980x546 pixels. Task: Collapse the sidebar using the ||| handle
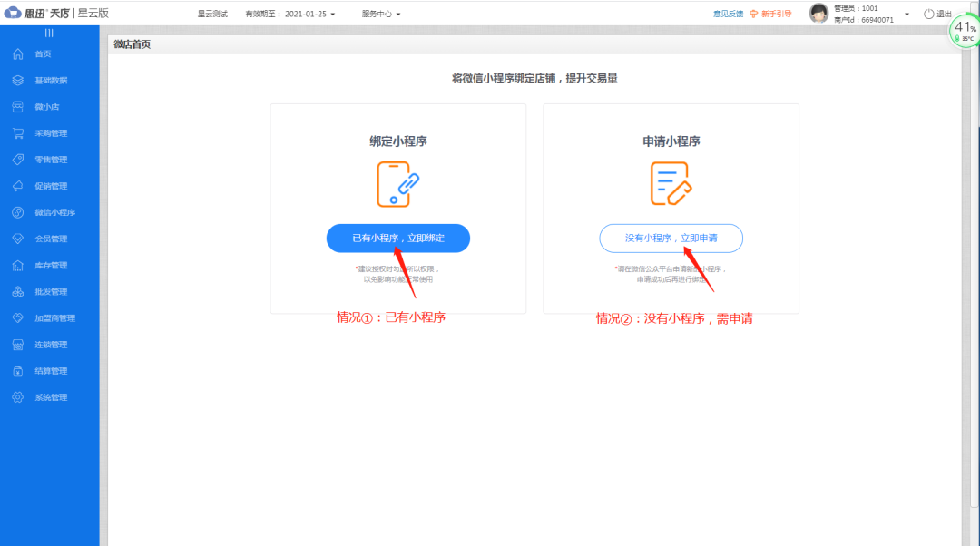coord(50,33)
